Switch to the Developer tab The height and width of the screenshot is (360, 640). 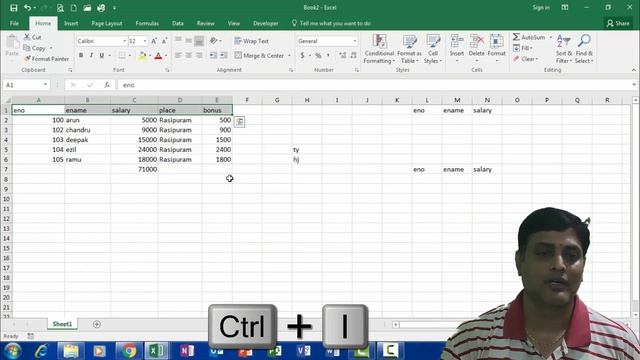[x=265, y=23]
